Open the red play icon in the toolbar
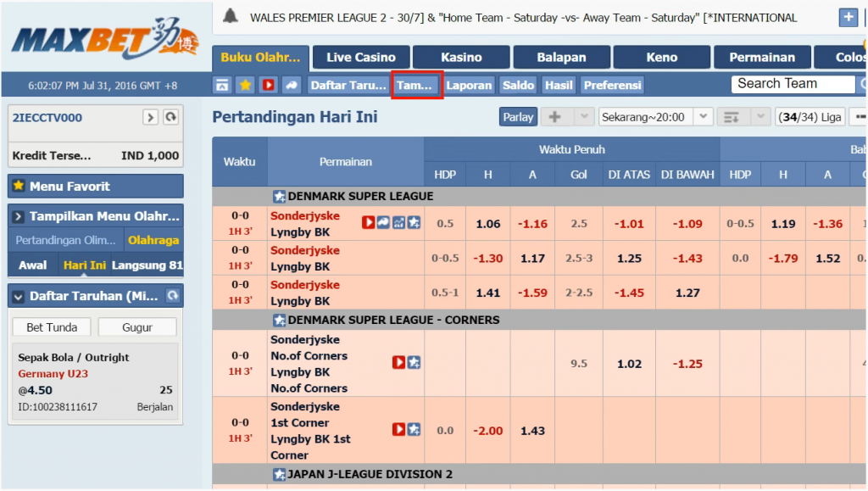The width and height of the screenshot is (868, 491). pyautogui.click(x=269, y=86)
